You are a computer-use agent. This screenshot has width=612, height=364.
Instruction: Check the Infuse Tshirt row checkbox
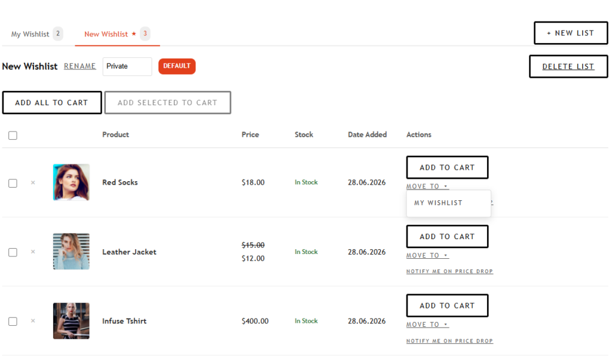click(13, 321)
